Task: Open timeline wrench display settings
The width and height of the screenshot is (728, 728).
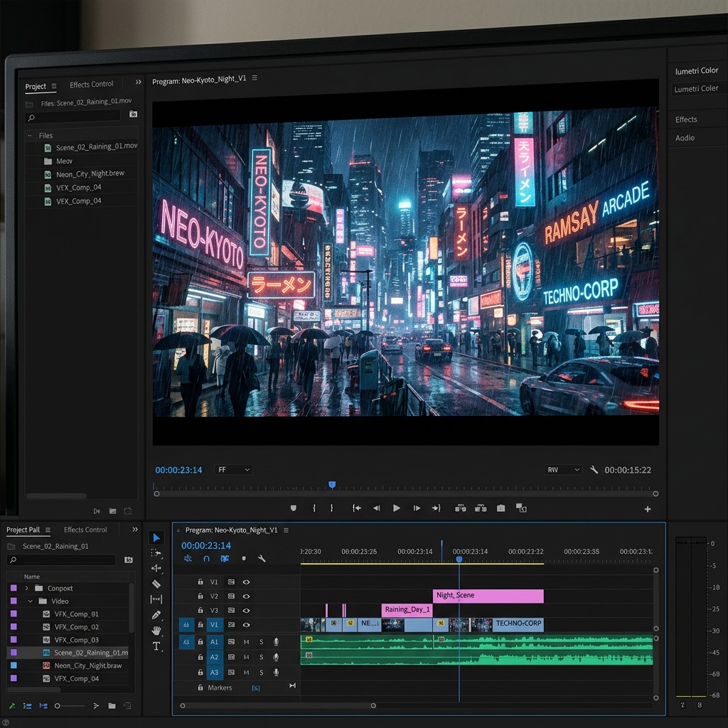Action: click(262, 559)
